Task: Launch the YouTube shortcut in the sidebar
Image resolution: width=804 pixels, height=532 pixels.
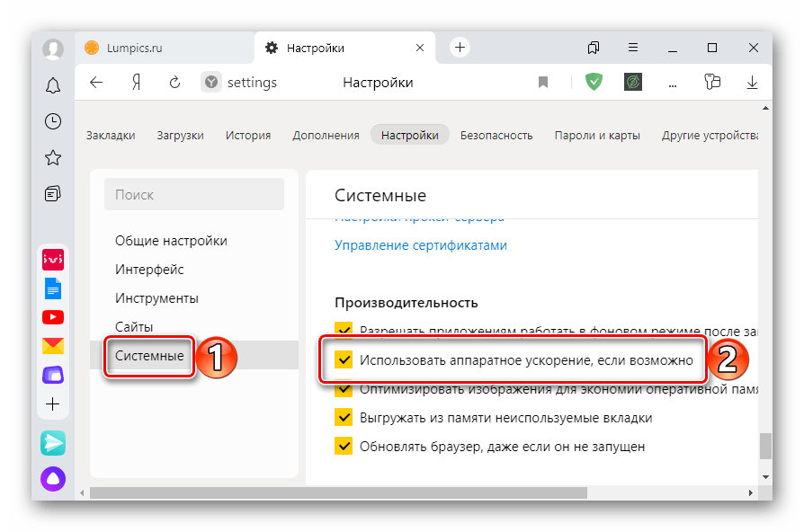Action: pos(53,317)
